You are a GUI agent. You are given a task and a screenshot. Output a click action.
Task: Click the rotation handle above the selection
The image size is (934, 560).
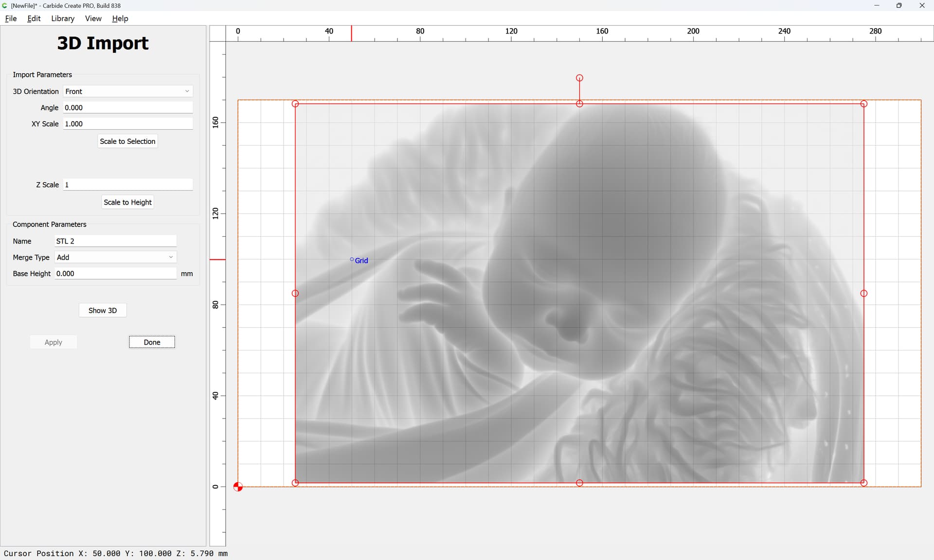[x=579, y=78]
